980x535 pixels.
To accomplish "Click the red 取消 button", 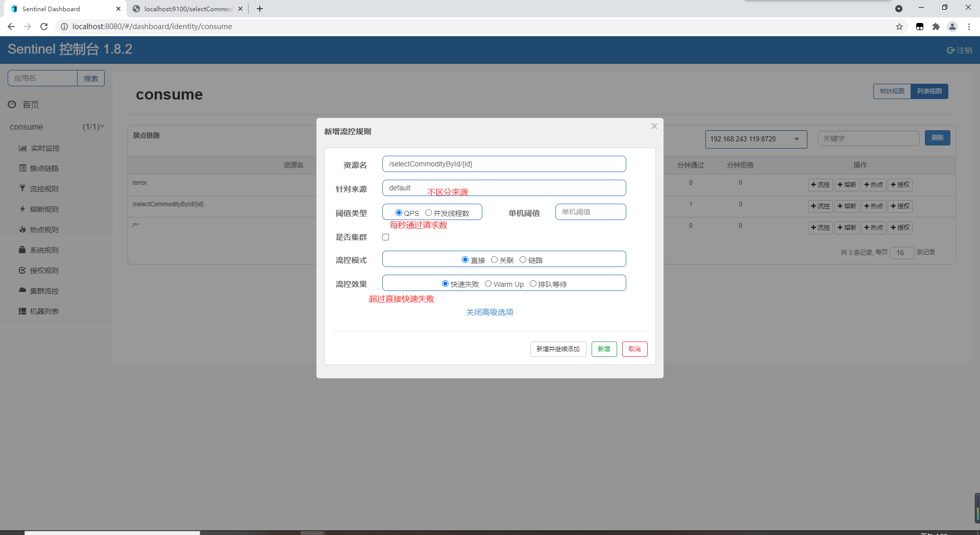I will [634, 349].
